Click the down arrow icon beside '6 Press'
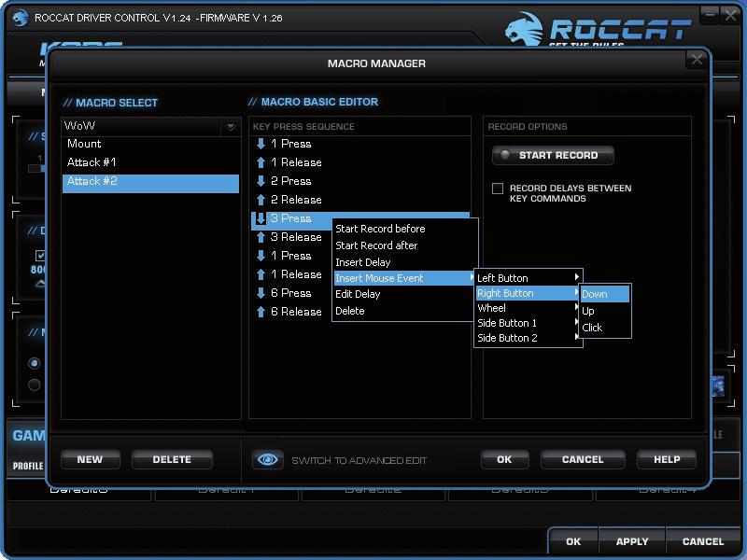Screen dimensions: 747x560 point(261,293)
